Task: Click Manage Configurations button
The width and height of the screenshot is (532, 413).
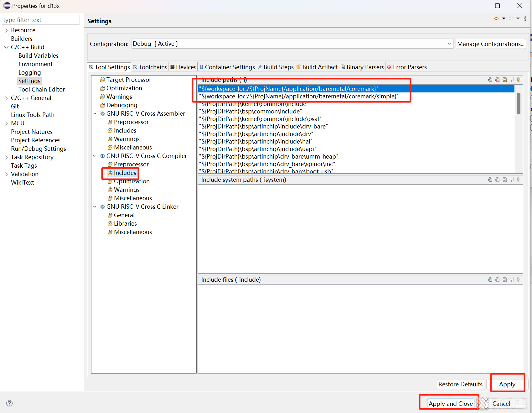Action: [x=491, y=44]
